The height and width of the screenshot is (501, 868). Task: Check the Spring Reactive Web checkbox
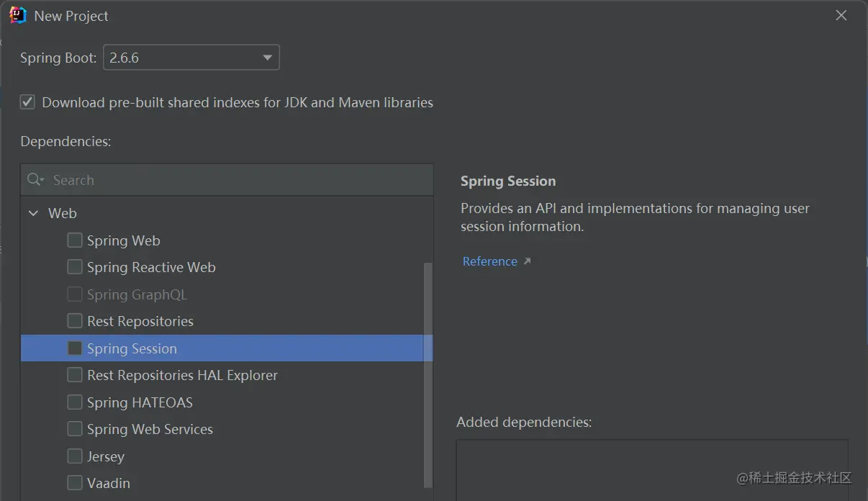[75, 267]
